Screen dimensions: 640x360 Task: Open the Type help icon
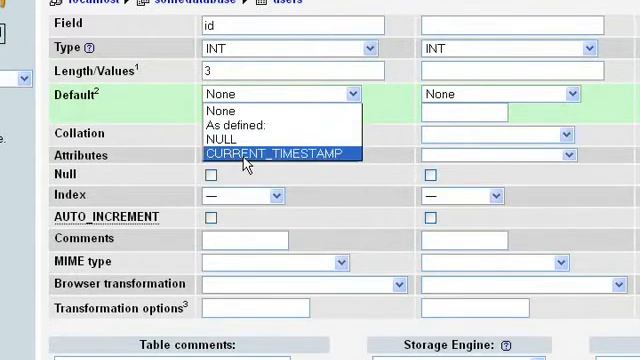pyautogui.click(x=89, y=48)
